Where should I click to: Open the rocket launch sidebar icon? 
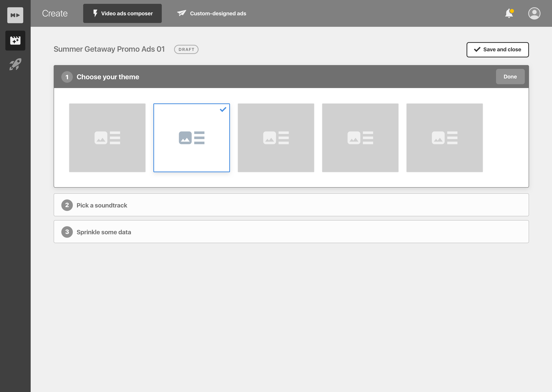15,64
